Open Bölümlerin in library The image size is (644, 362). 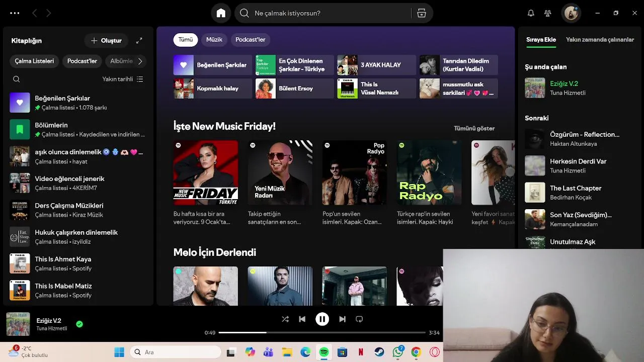tap(78, 129)
